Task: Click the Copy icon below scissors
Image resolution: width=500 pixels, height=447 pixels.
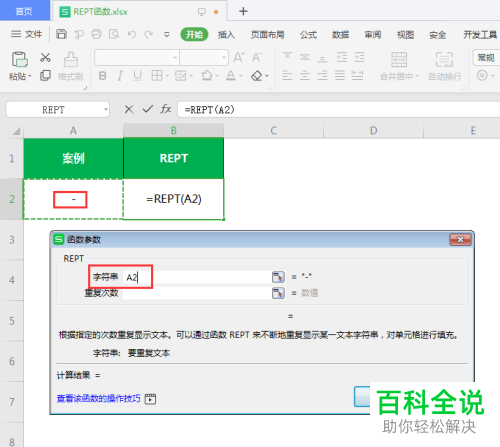Action: pos(45,76)
